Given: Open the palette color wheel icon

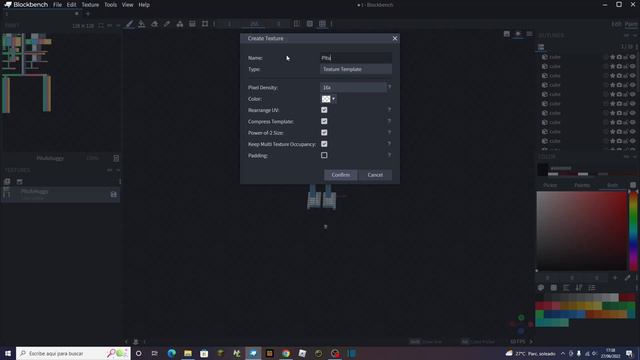Looking at the screenshot, I should tap(541, 288).
